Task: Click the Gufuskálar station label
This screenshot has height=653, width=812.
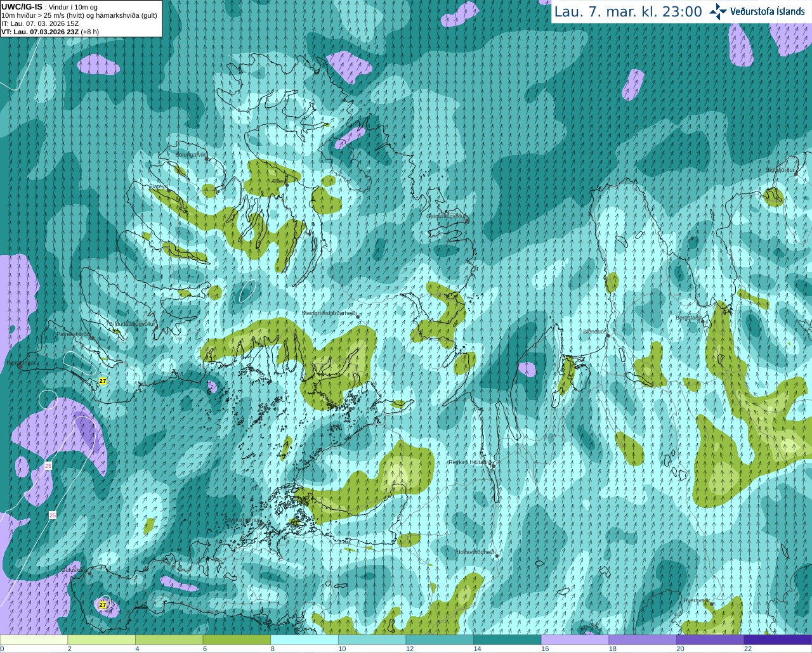Action: click(x=74, y=570)
